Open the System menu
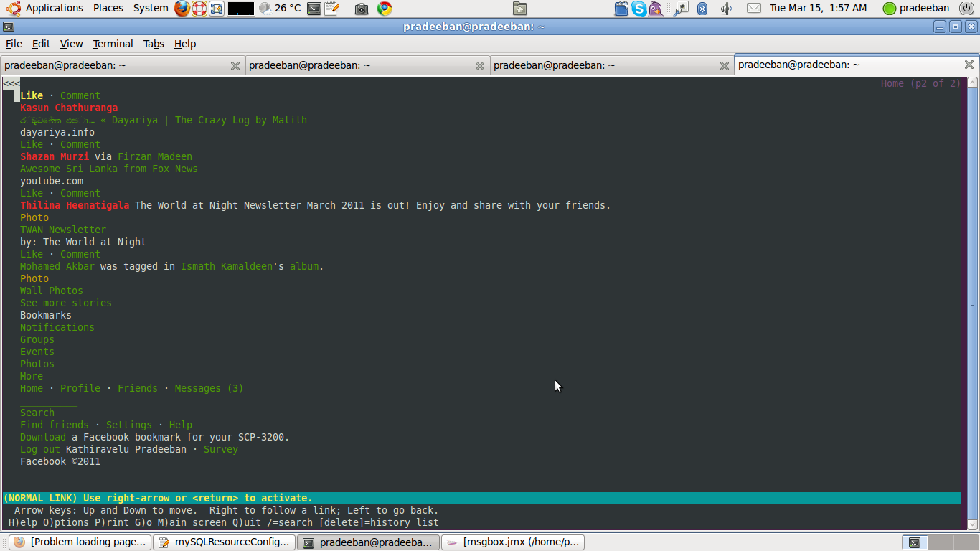 pos(151,8)
